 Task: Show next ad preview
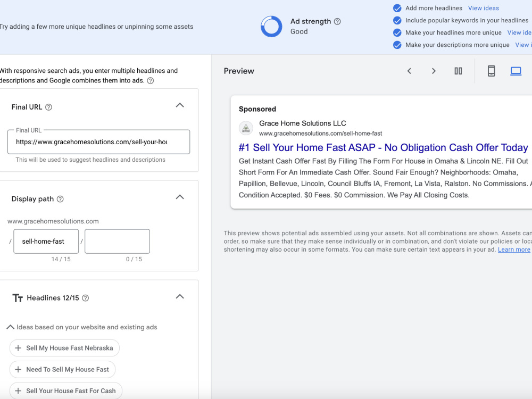434,71
